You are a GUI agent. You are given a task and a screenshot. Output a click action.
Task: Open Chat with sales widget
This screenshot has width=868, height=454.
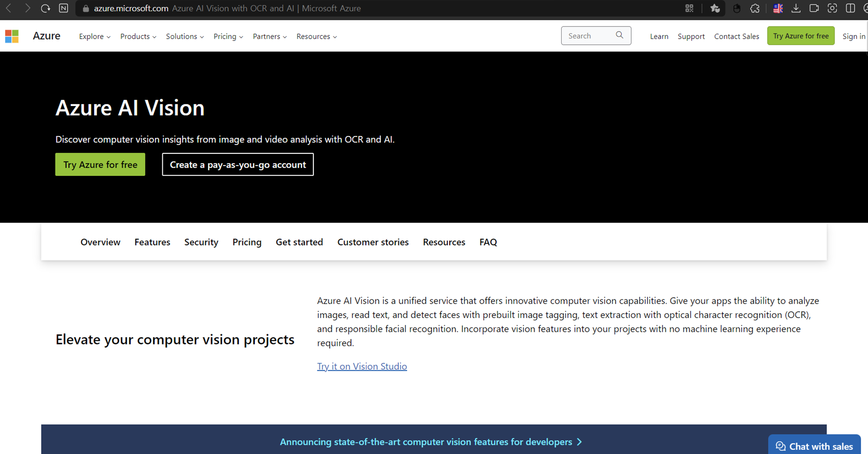[x=814, y=446]
